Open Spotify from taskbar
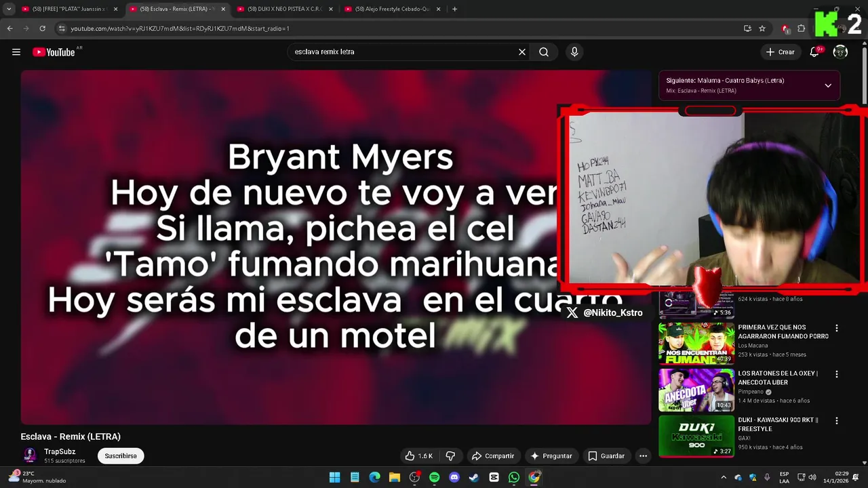This screenshot has width=868, height=488. [x=435, y=477]
